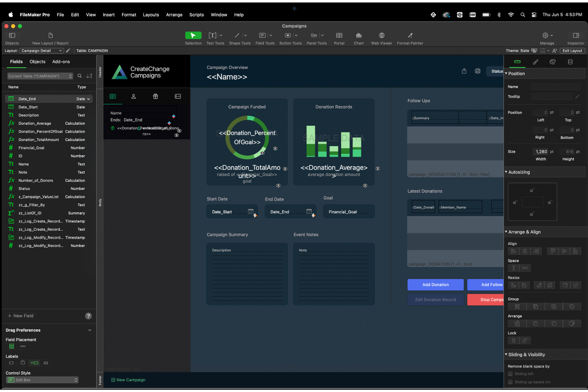
Task: Select the green Selection arrow tool
Action: 193,36
